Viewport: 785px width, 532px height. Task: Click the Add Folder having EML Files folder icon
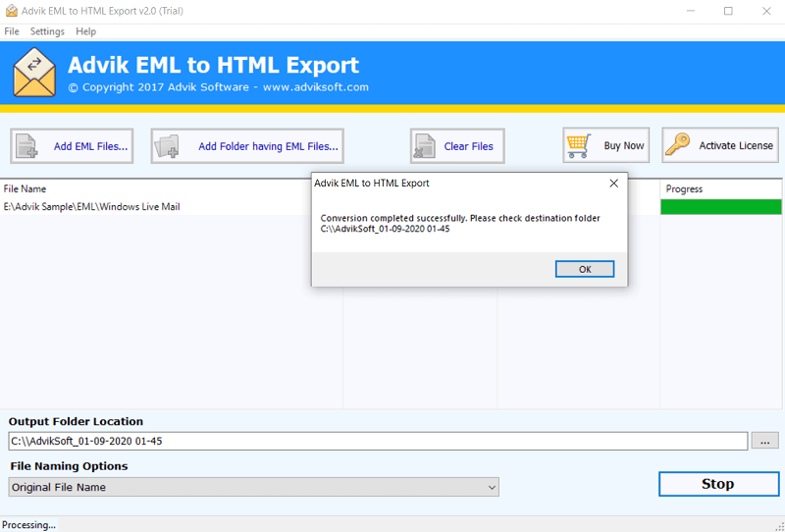coord(167,146)
